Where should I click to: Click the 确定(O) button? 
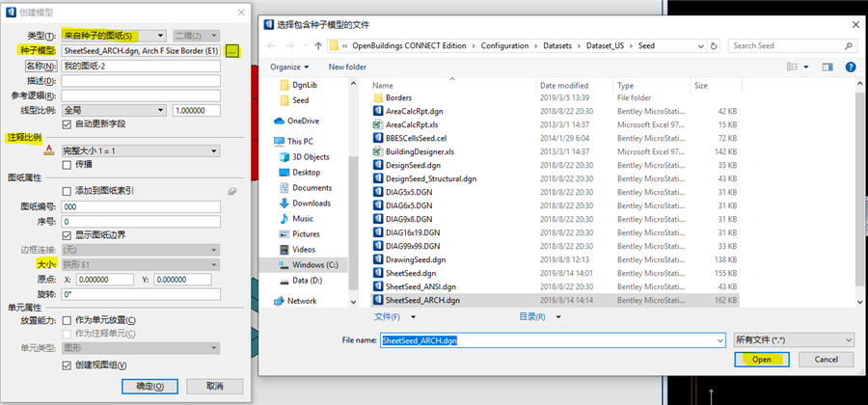tap(149, 386)
